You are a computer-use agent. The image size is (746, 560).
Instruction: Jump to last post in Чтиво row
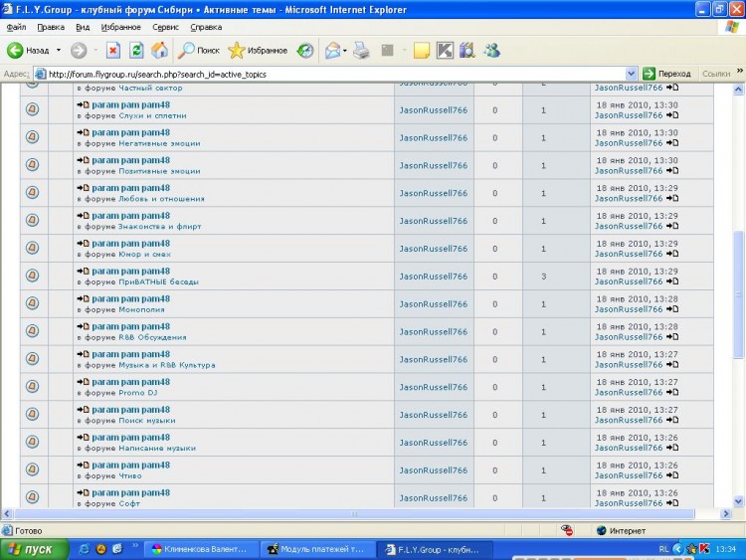tap(672, 474)
